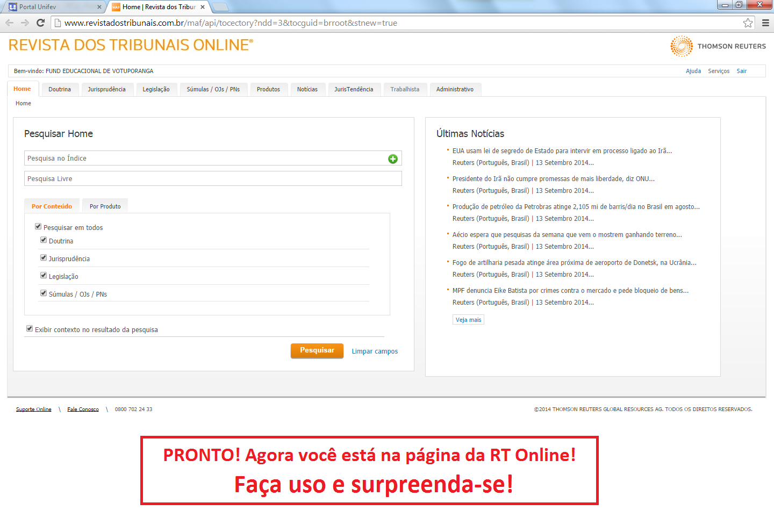Click the Sair logout link

741,71
